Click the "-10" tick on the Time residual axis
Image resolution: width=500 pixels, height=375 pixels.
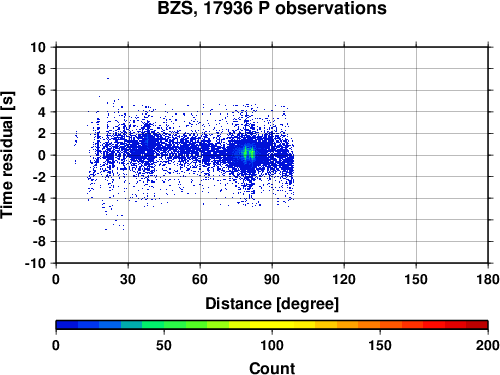(x=36, y=263)
